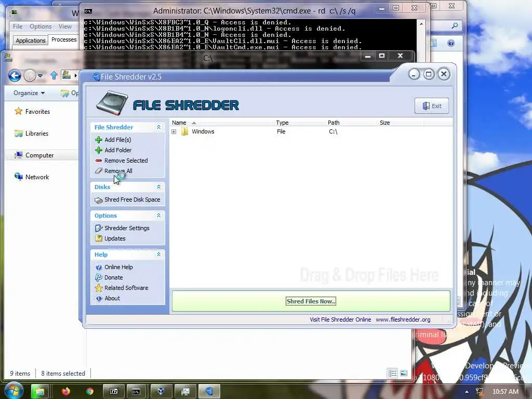This screenshot has width=532, height=399.
Task: Collapse the Help panel section
Action: click(158, 254)
